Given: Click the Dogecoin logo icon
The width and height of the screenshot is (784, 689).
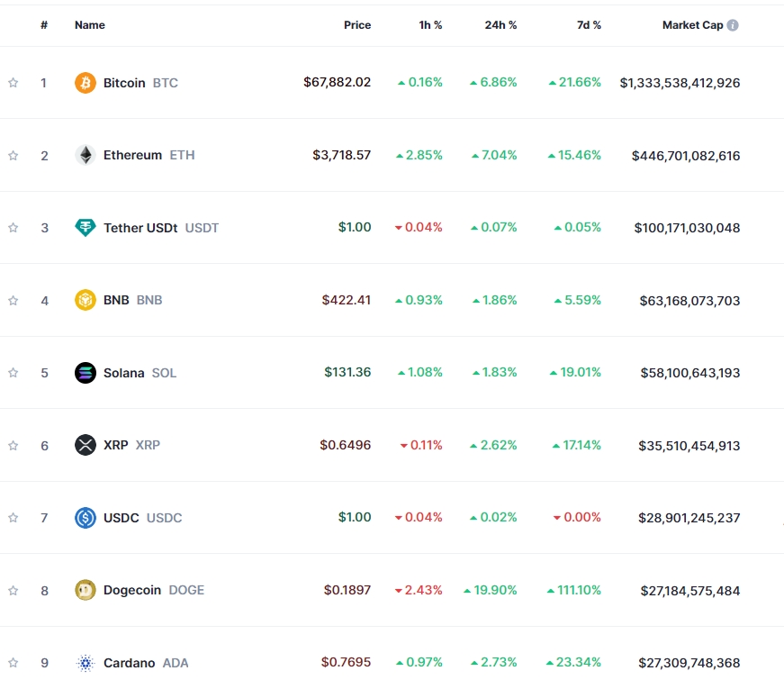Looking at the screenshot, I should tap(84, 590).
